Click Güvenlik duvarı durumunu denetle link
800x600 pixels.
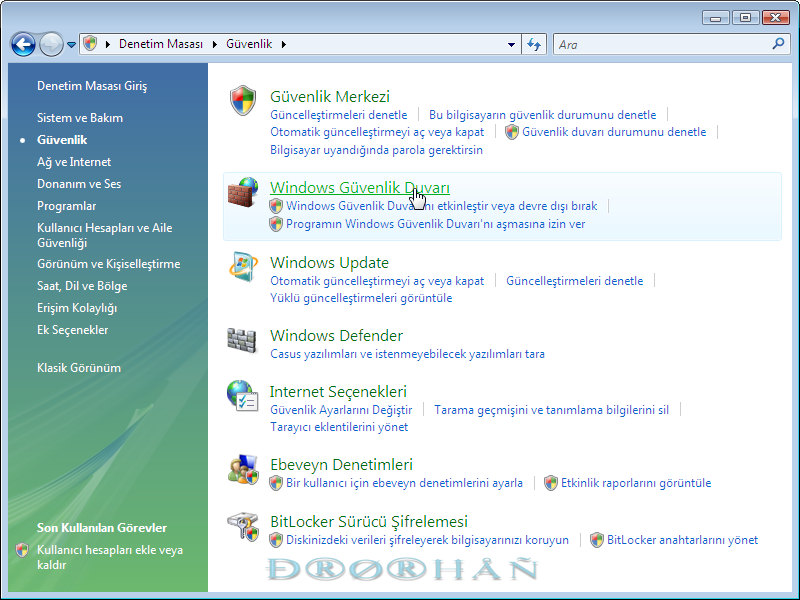(x=614, y=132)
